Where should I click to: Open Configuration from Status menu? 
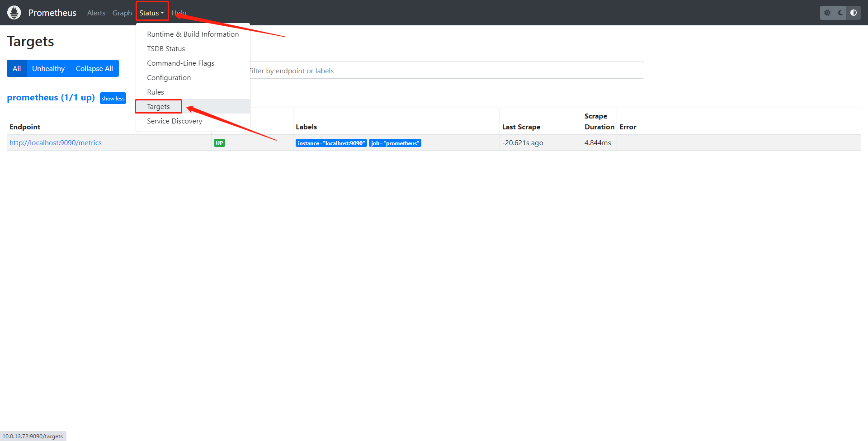[x=193, y=77]
